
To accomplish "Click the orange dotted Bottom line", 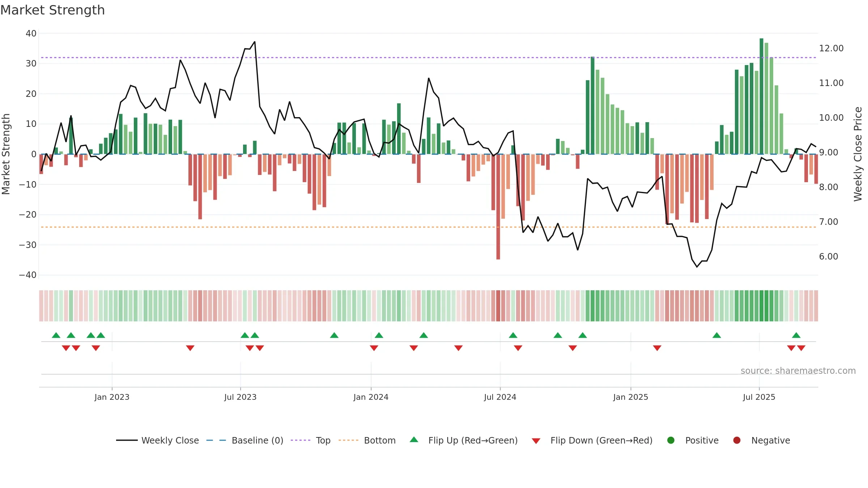I will pos(429,227).
